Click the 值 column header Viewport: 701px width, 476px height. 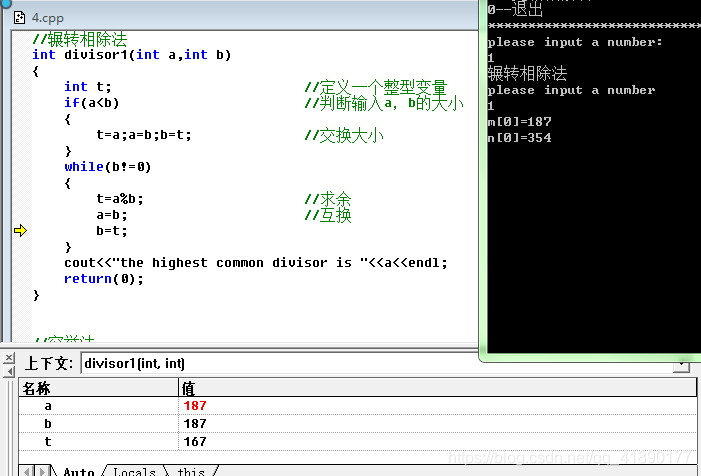point(438,388)
